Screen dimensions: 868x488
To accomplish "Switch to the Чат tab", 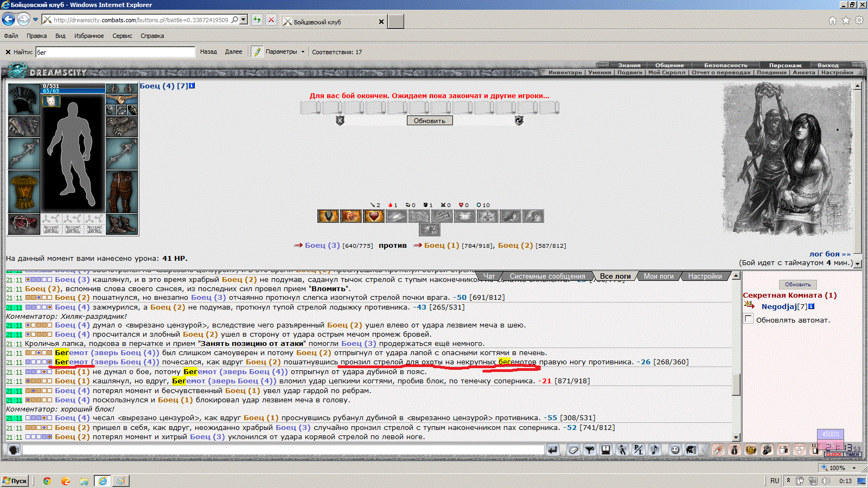I will (x=489, y=276).
